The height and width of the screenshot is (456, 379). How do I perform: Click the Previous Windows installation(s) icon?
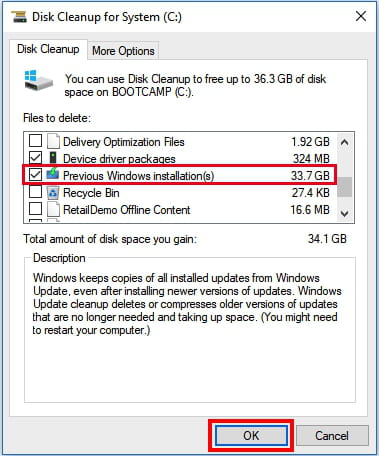53,175
